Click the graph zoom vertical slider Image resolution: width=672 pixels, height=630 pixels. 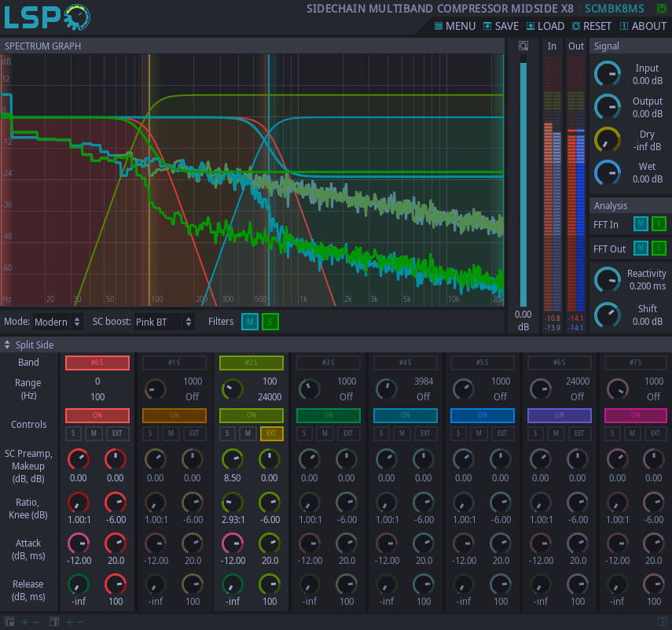[x=523, y=180]
